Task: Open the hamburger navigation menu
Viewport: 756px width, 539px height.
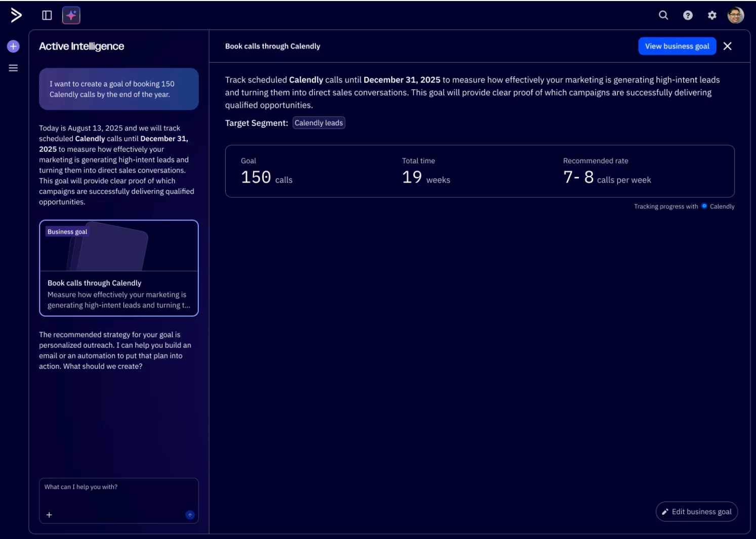Action: coord(13,67)
